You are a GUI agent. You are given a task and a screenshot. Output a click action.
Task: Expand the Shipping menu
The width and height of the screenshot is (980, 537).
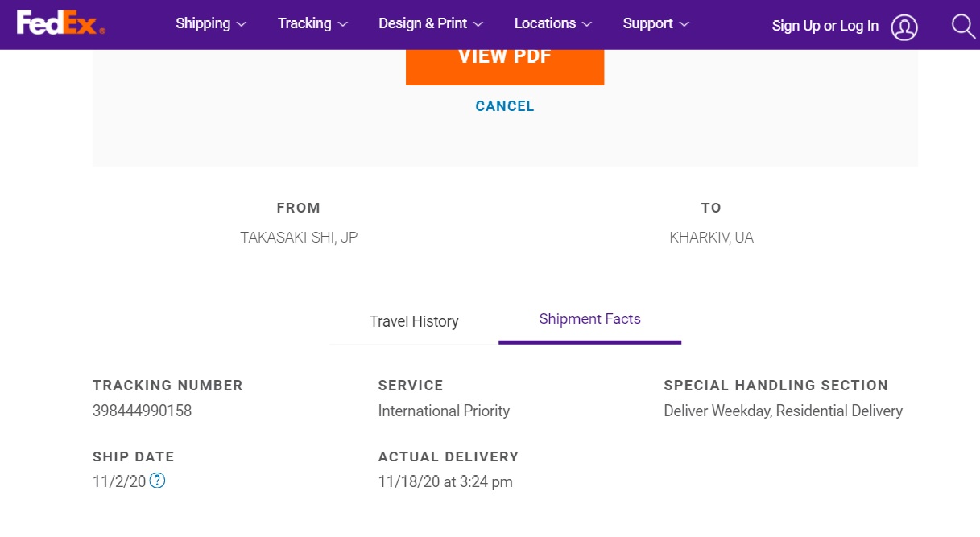211,24
